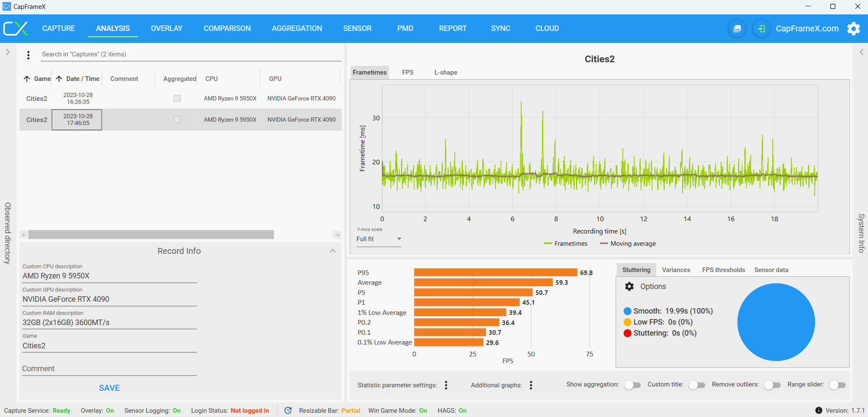Click the GPU column header
The height and width of the screenshot is (417, 868).
click(275, 79)
